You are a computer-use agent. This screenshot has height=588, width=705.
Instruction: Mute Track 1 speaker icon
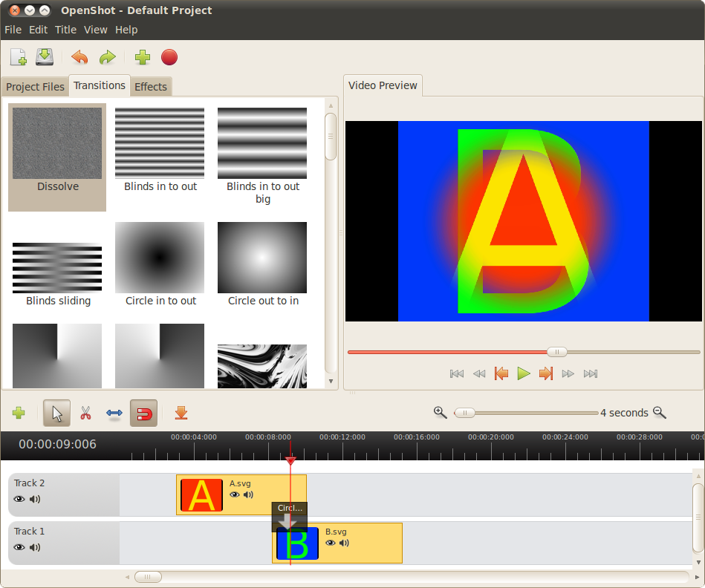pyautogui.click(x=35, y=548)
